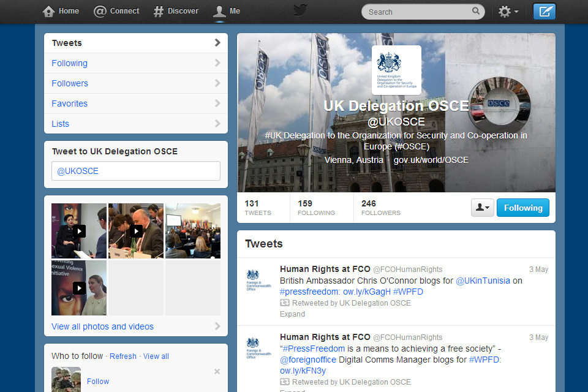Click the retweet icon under the second tweet
The height and width of the screenshot is (392, 588).
click(x=285, y=382)
